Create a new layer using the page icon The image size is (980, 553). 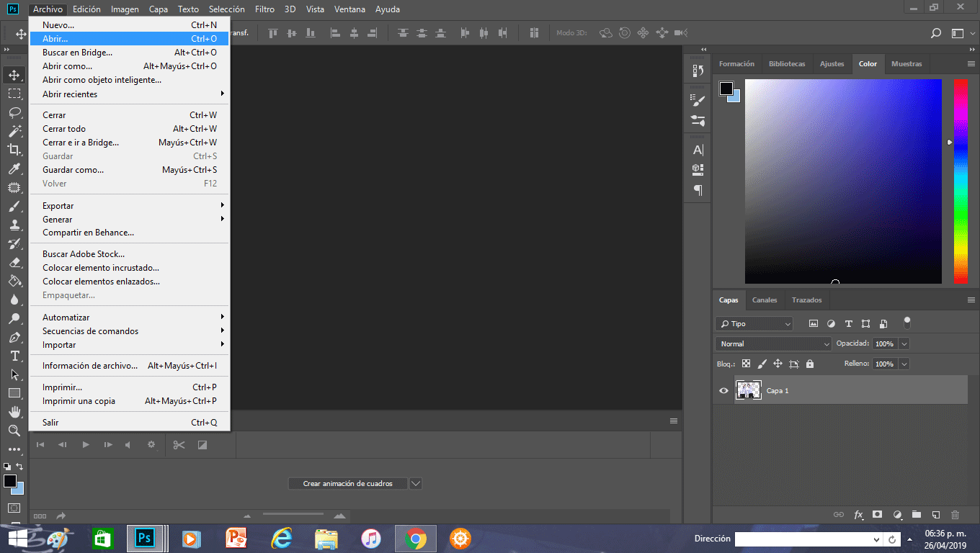936,515
